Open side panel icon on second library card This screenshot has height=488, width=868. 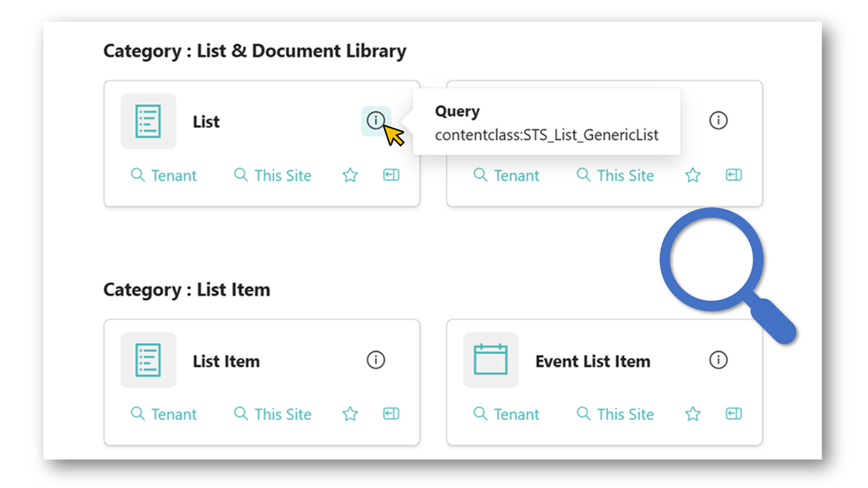pyautogui.click(x=734, y=175)
